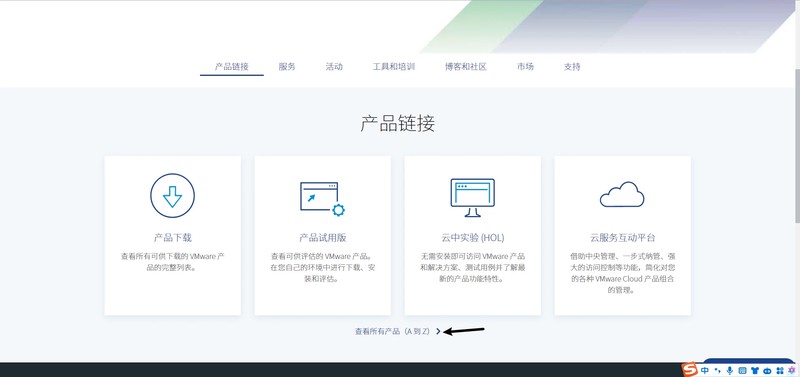This screenshot has width=800, height=377.
Task: Select the 支持 tab
Action: point(572,67)
